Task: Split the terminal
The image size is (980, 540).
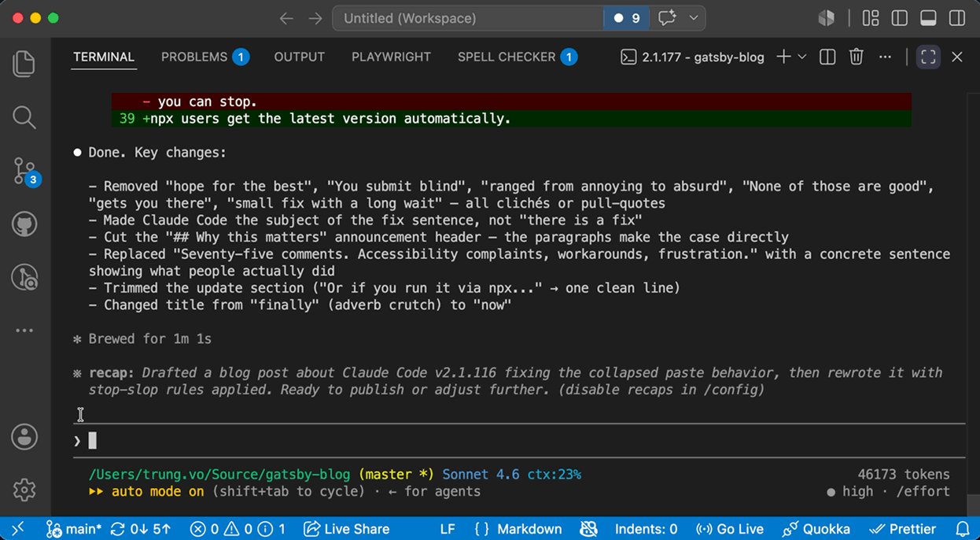Action: pyautogui.click(x=827, y=57)
